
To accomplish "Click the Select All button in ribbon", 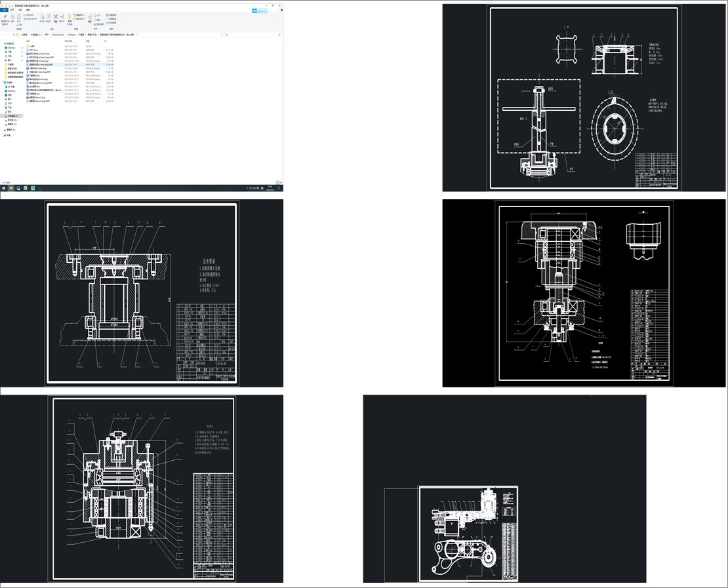I will tap(112, 14).
